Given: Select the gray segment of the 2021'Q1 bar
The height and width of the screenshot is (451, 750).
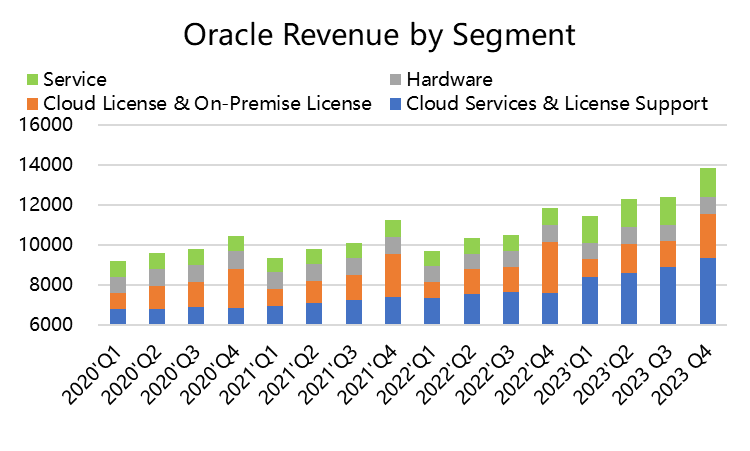Looking at the screenshot, I should 275,281.
